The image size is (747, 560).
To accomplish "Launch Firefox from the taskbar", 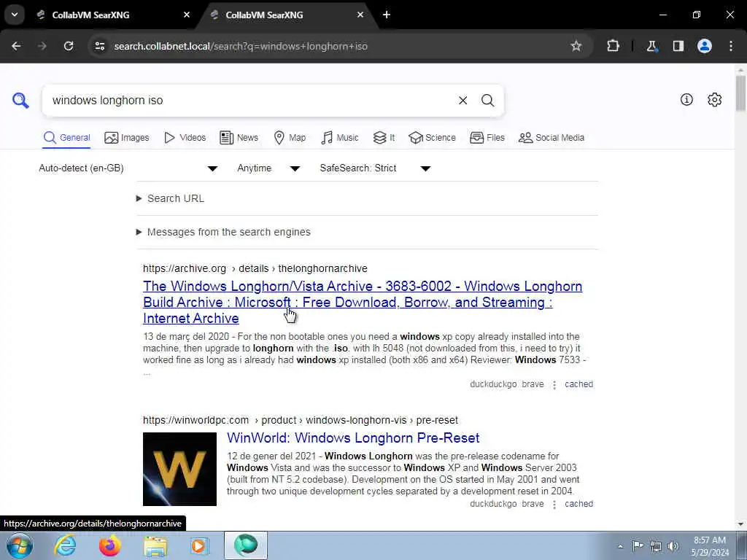I will point(110,545).
